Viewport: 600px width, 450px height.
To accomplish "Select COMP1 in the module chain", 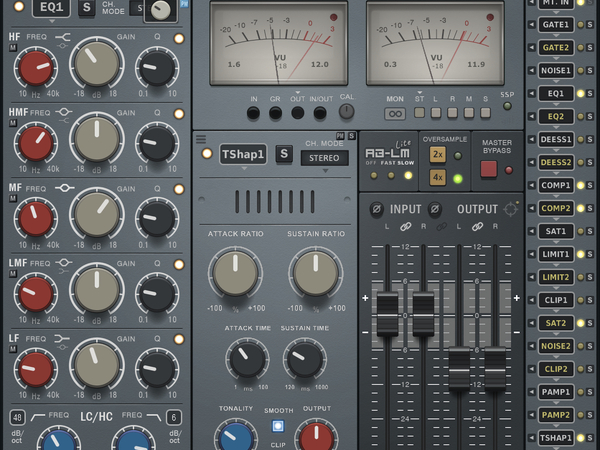I will 555,185.
